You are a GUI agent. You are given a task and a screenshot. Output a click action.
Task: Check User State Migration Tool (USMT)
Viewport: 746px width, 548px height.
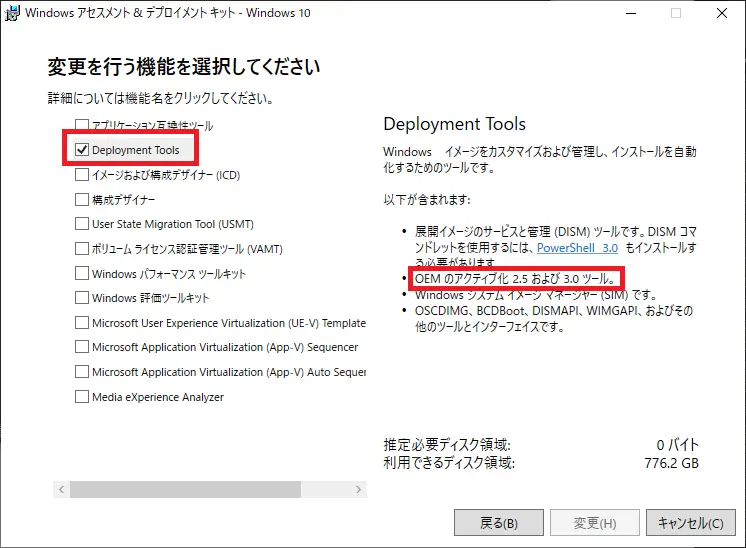point(82,224)
